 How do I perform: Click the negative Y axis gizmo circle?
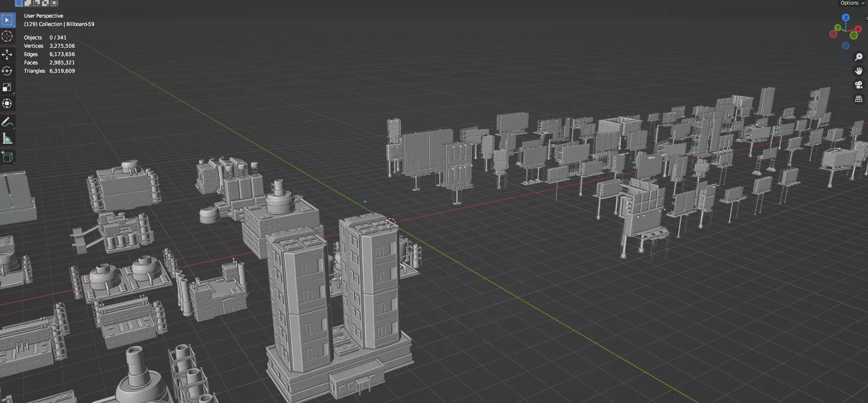854,36
